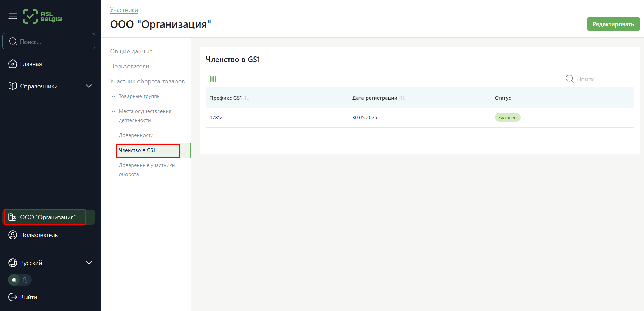Click date cell 30.05.2025
Screen dimensions: 644x311
point(365,118)
